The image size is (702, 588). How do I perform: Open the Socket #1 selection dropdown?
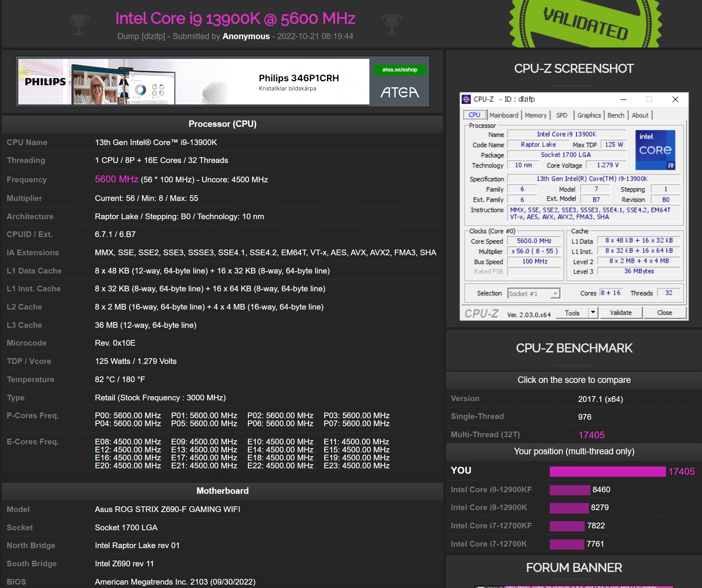(x=534, y=294)
